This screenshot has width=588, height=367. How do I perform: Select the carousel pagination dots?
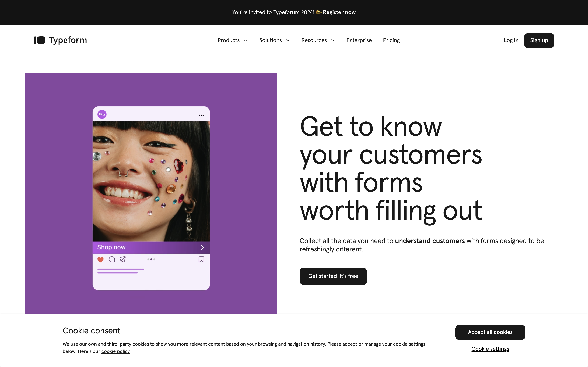point(151,260)
